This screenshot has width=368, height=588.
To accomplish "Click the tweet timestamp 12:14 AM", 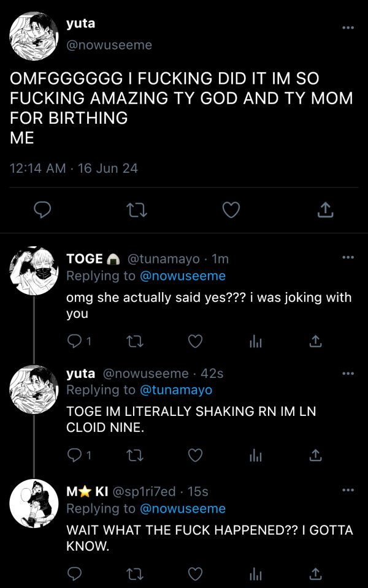I will [38, 168].
